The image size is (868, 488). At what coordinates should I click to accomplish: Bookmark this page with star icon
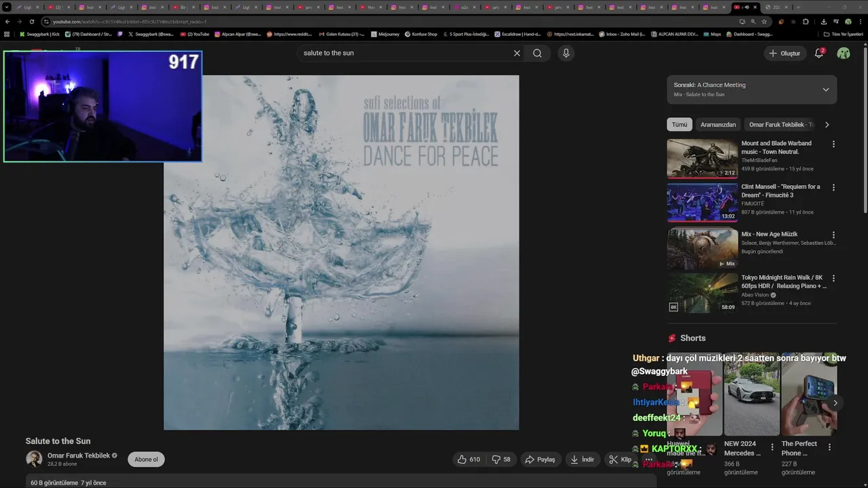764,22
